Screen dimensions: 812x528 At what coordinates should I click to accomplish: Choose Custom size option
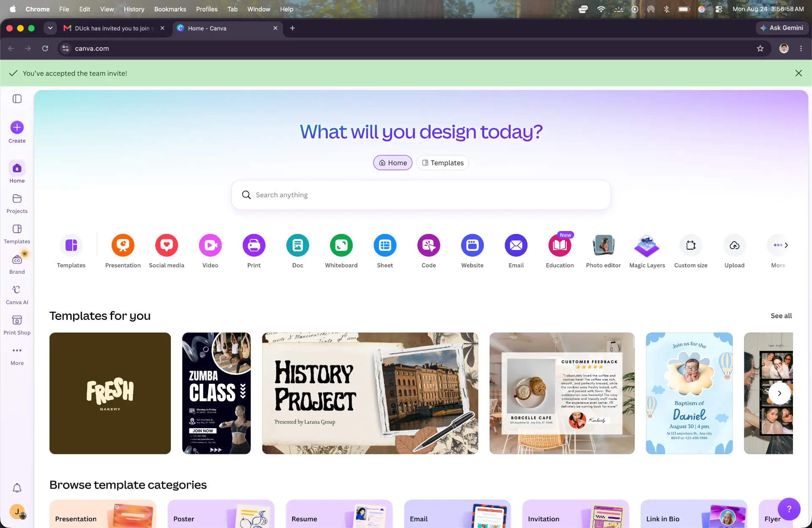click(691, 245)
